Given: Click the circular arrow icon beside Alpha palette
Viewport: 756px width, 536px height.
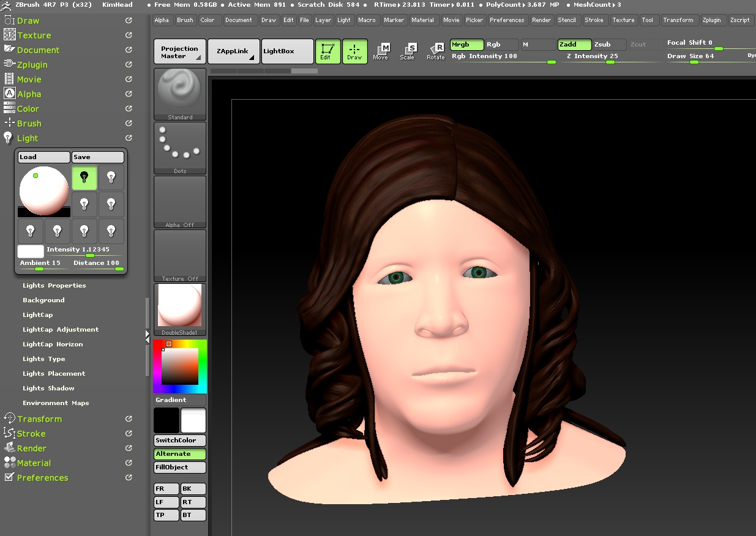Looking at the screenshot, I should (129, 94).
